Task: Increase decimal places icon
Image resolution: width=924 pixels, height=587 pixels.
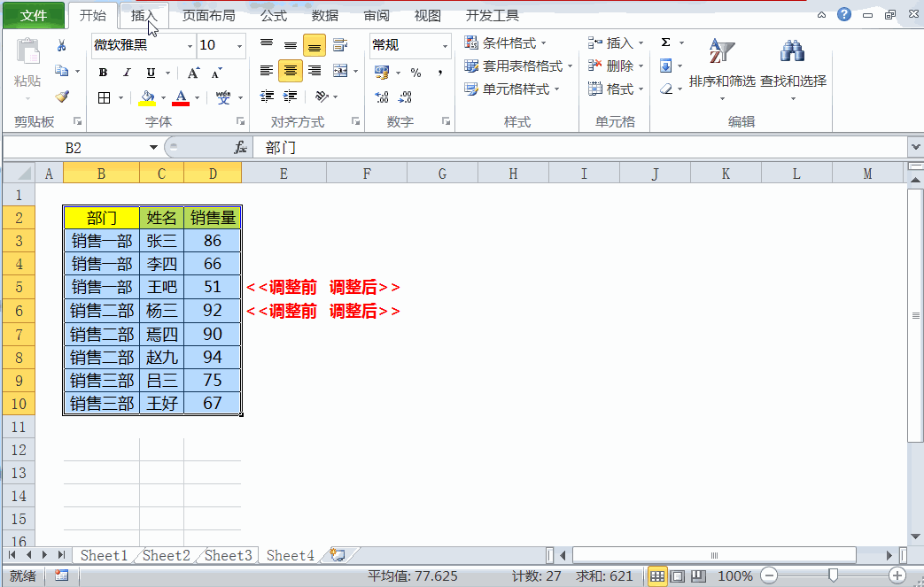Action: point(382,97)
